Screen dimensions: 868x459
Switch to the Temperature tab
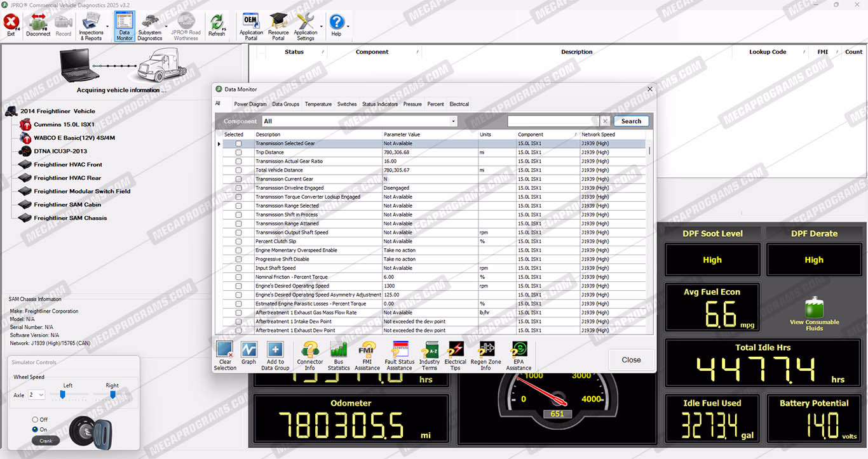coord(318,104)
